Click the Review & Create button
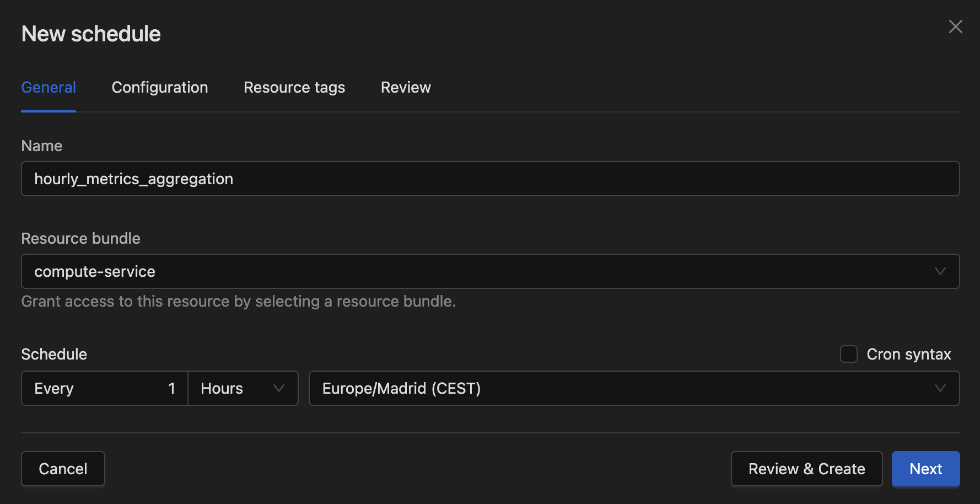The height and width of the screenshot is (504, 980). pyautogui.click(x=806, y=469)
